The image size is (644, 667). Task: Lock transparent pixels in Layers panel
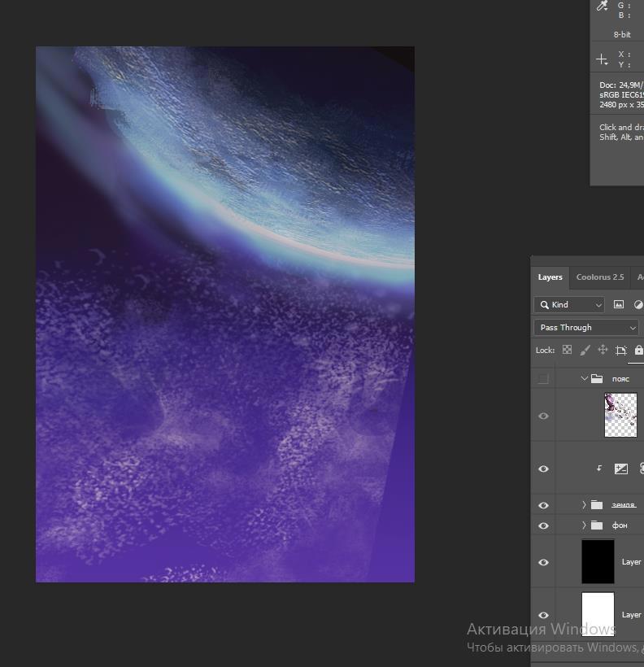pos(567,350)
